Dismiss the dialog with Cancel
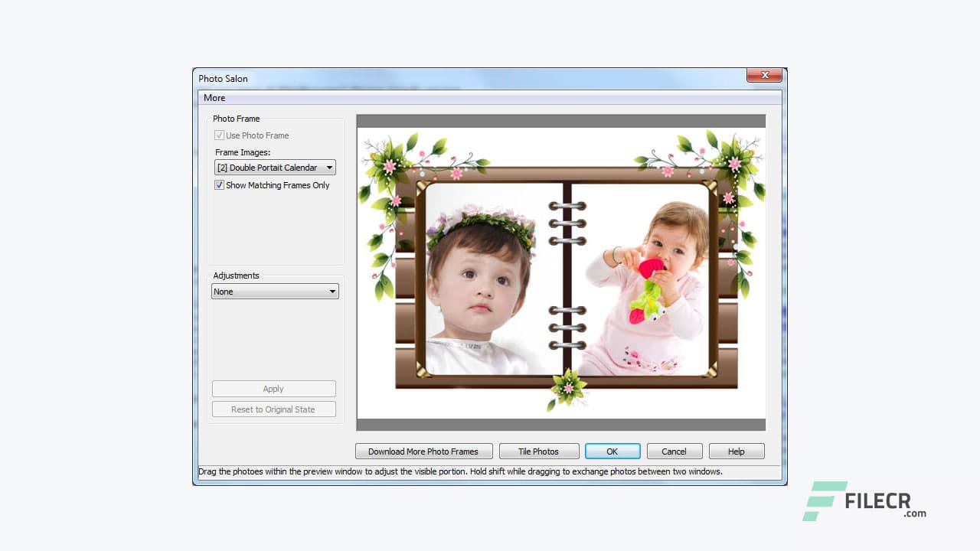This screenshot has width=980, height=551. 675,451
